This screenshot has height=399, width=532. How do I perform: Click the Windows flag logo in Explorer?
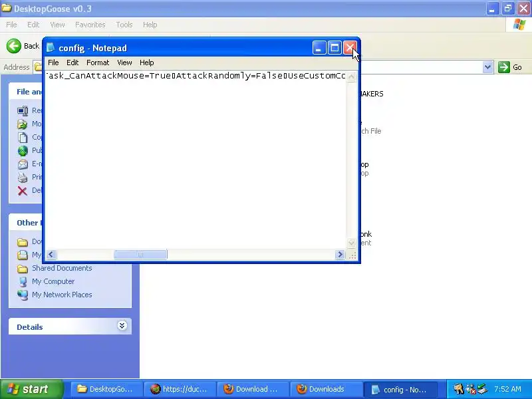coord(519,25)
